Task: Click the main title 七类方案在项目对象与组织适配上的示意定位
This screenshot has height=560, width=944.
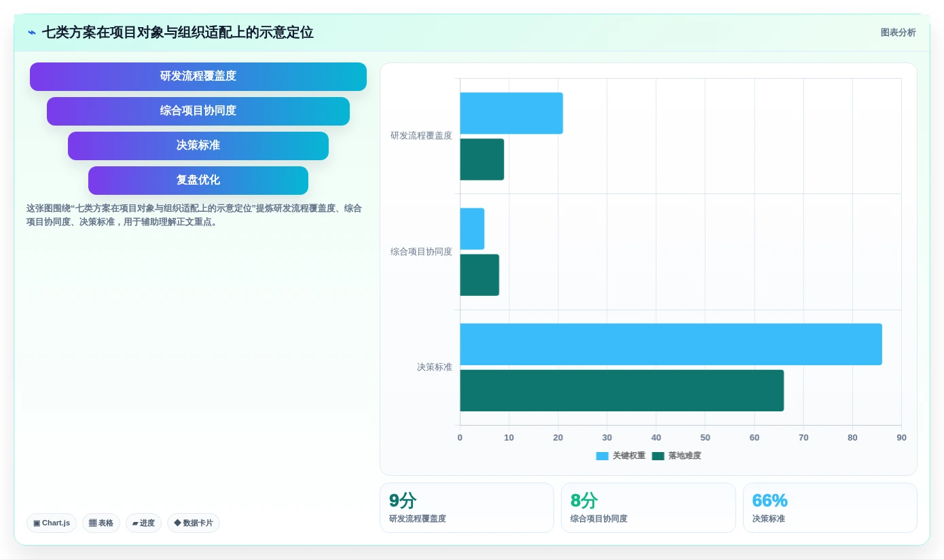Action: (178, 33)
